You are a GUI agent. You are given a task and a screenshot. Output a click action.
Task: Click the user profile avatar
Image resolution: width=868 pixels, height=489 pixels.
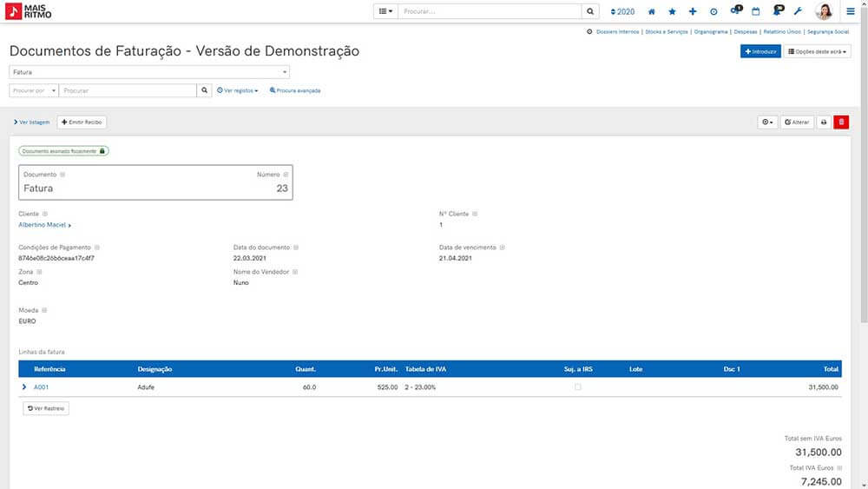coord(824,12)
